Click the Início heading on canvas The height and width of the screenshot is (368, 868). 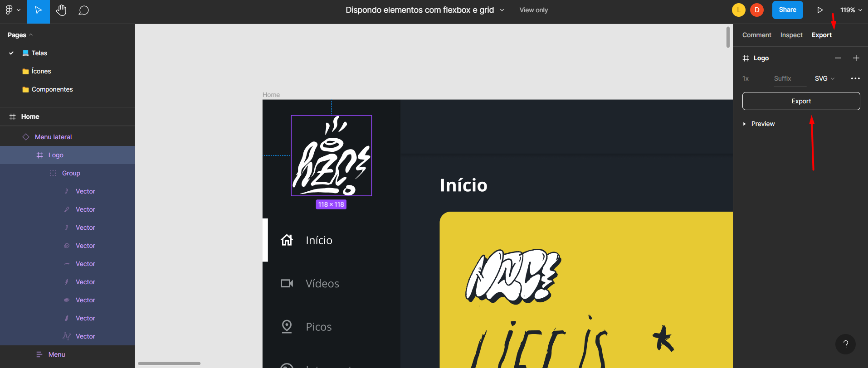[463, 185]
